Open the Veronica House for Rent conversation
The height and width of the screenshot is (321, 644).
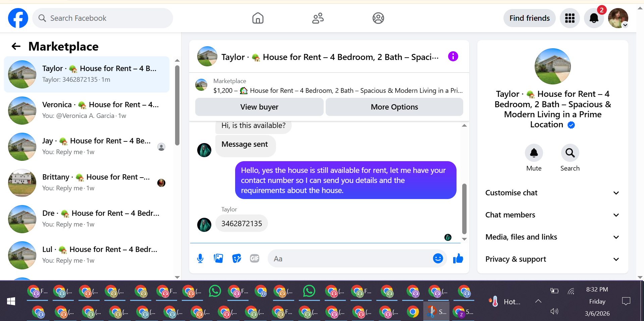87,110
